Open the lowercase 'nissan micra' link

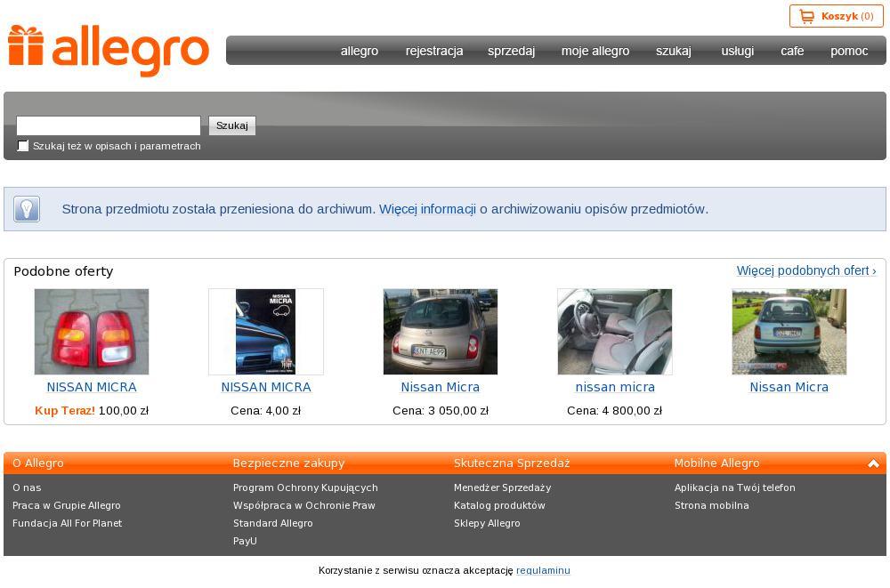pyautogui.click(x=615, y=387)
